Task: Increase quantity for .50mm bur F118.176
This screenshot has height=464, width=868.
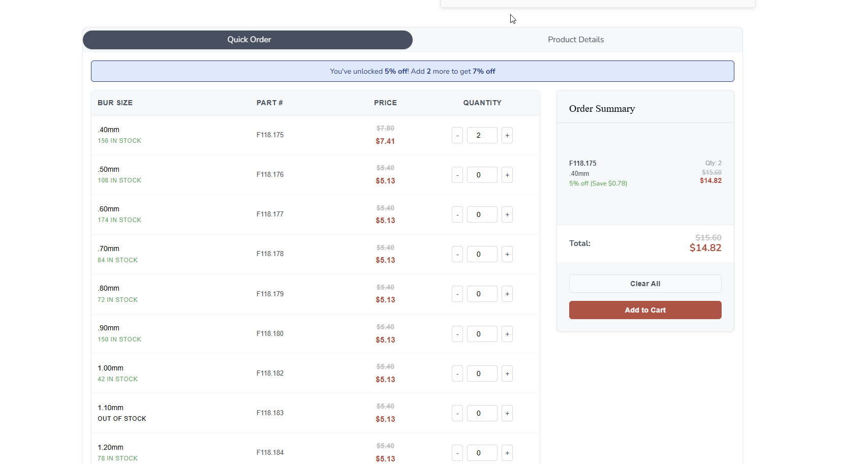Action: tap(507, 174)
